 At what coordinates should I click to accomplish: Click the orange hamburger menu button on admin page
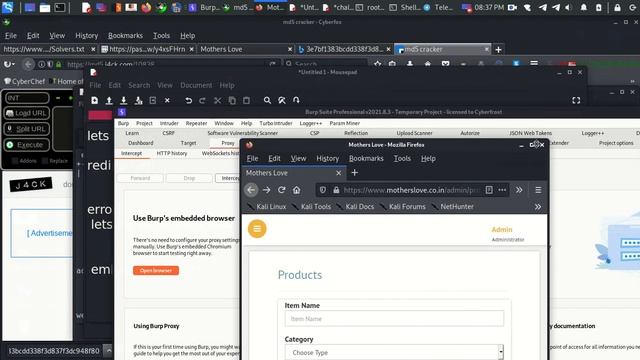[x=257, y=229]
